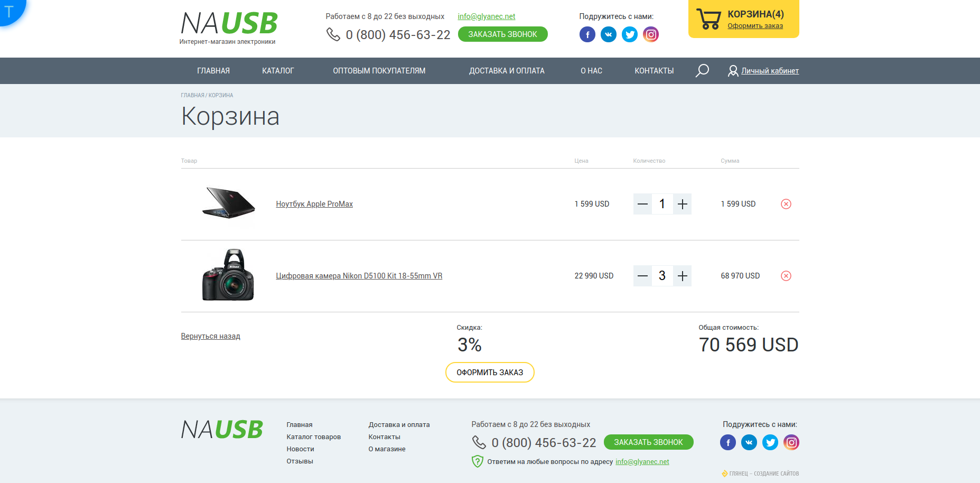The image size is (980, 483).
Task: Remove Ноутбук Apple ProMax from the cart
Action: 786,204
